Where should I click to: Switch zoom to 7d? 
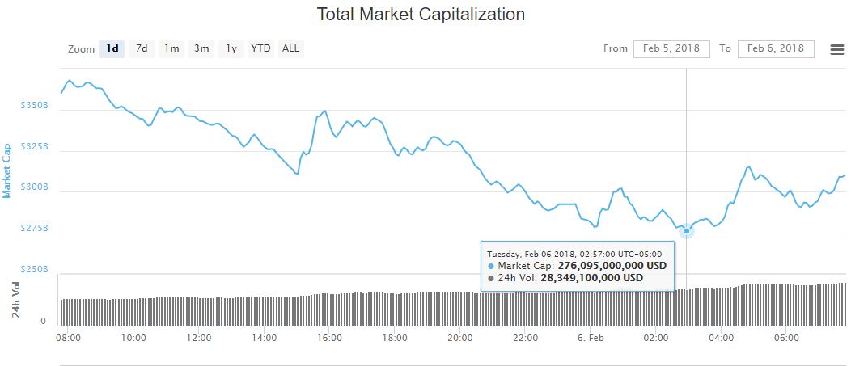[142, 48]
